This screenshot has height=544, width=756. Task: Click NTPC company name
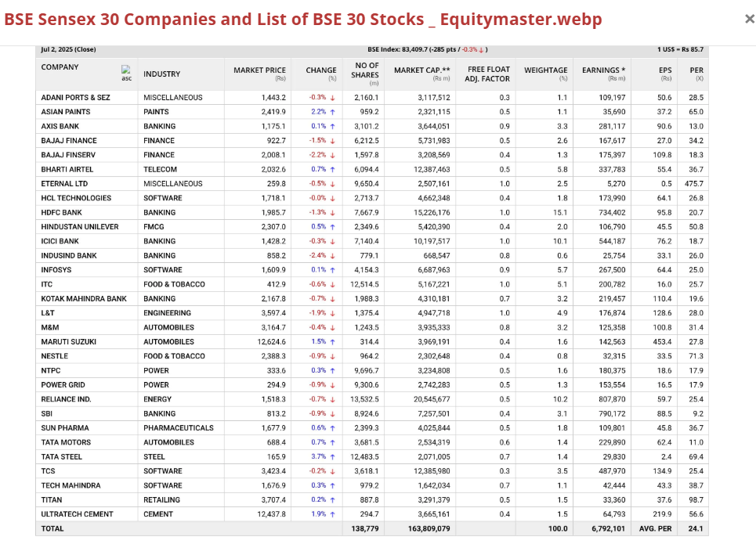(51, 370)
